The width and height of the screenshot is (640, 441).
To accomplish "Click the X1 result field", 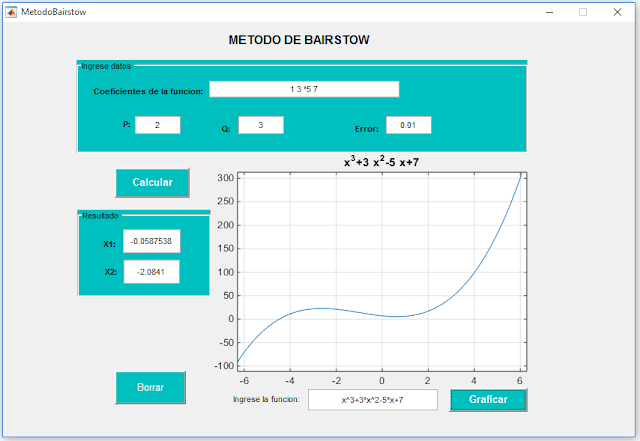I will pyautogui.click(x=151, y=241).
